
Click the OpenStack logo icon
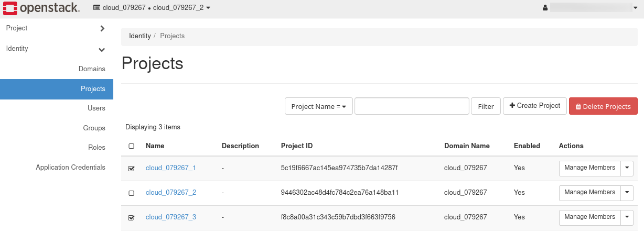point(10,8)
